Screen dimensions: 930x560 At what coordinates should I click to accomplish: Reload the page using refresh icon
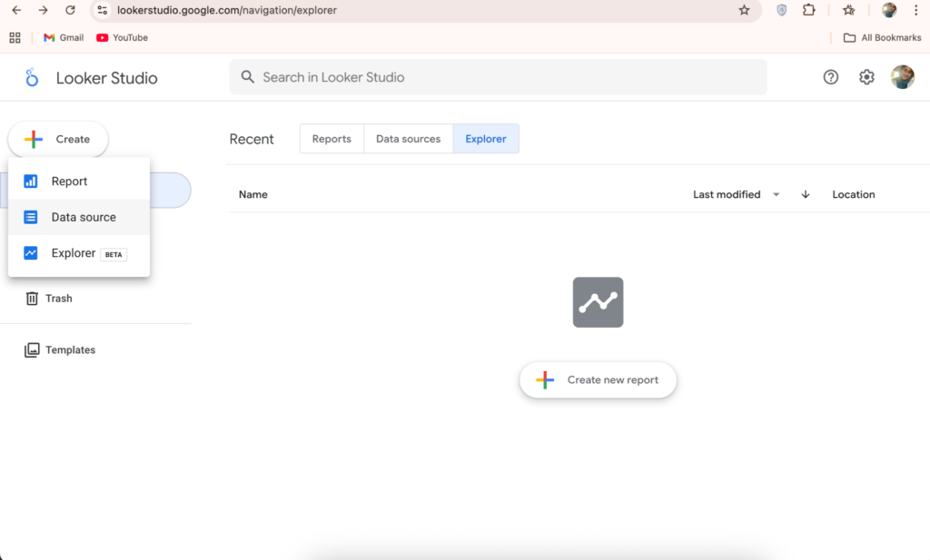tap(70, 10)
